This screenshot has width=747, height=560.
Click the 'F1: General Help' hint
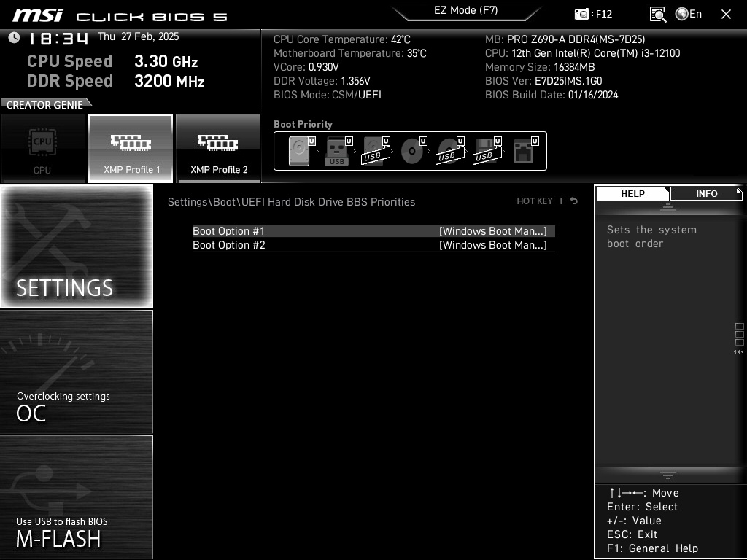click(x=653, y=548)
